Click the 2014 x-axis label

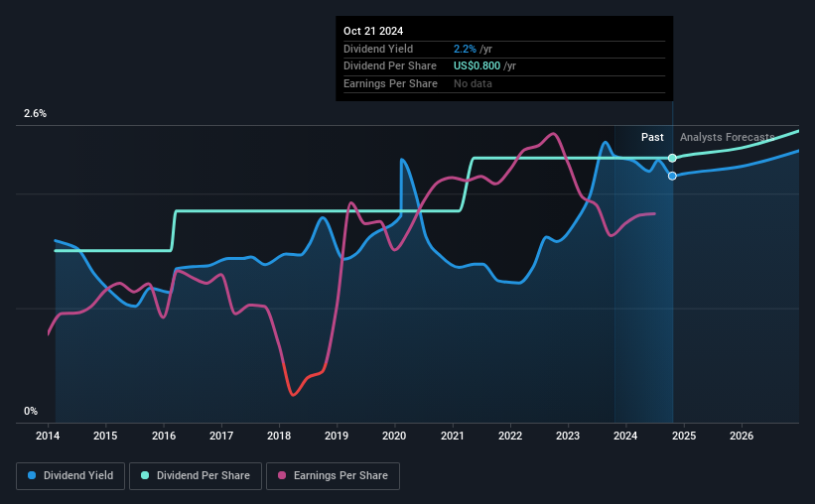pyautogui.click(x=48, y=436)
